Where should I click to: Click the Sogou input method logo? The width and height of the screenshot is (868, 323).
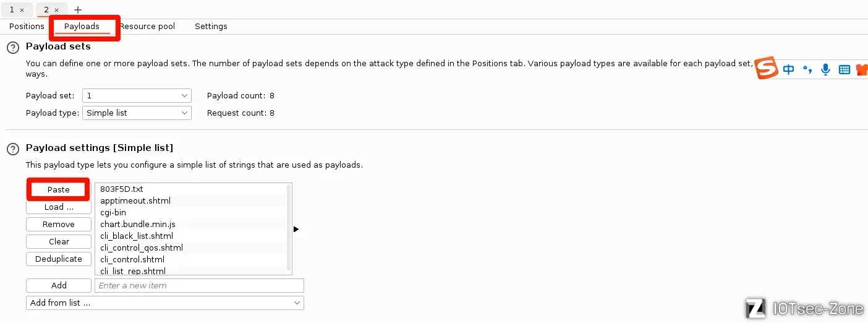click(767, 67)
